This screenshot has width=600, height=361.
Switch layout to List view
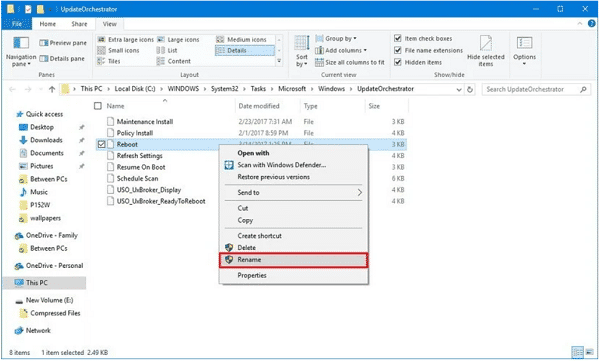[x=167, y=50]
